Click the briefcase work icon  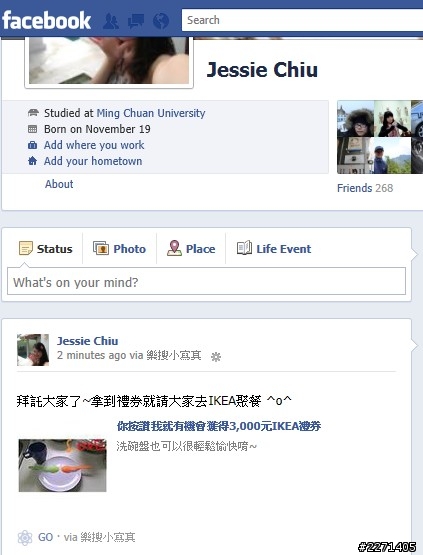(x=32, y=145)
